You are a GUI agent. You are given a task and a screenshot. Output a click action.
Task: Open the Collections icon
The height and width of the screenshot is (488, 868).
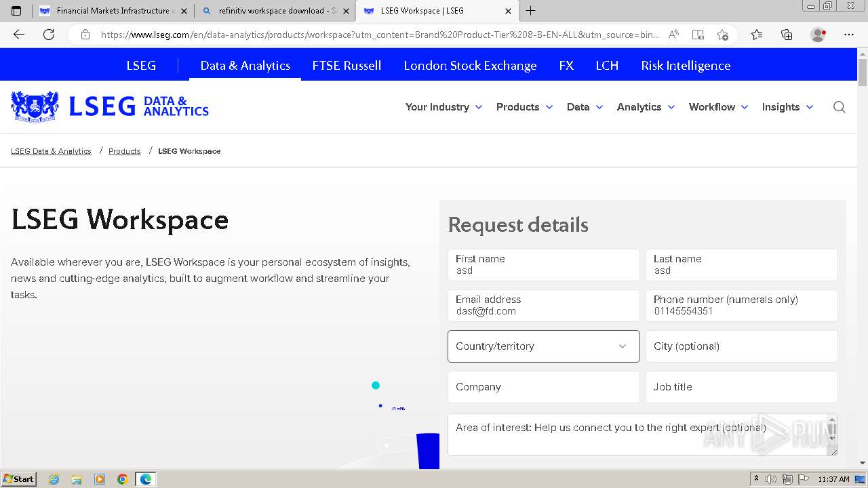787,35
